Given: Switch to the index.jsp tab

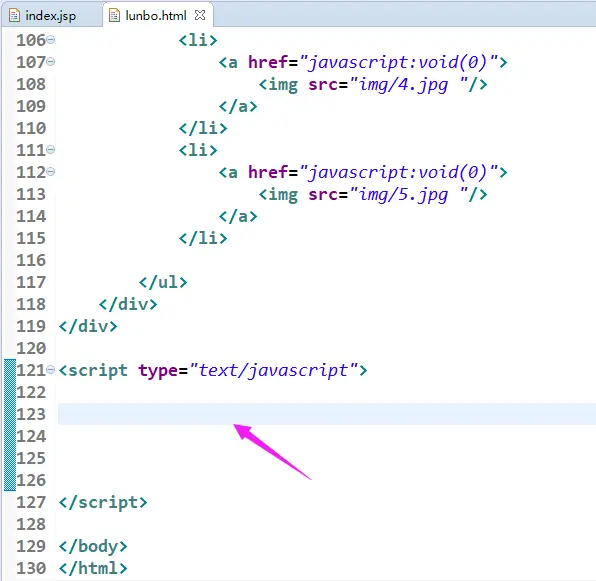Looking at the screenshot, I should [x=51, y=16].
